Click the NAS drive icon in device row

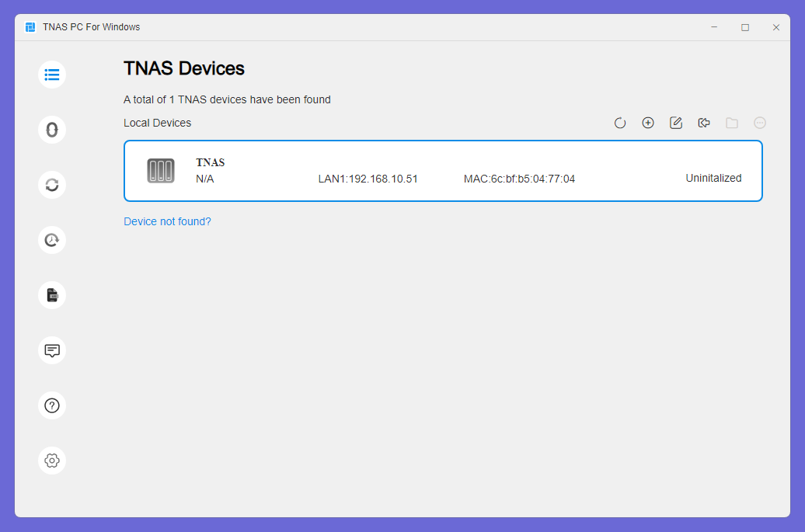(x=161, y=171)
